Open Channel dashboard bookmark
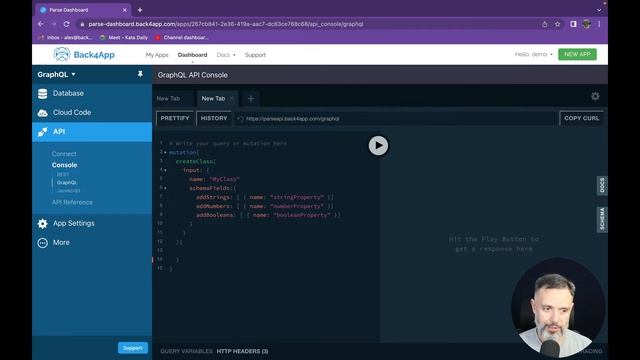This screenshot has width=640, height=360. [182, 38]
